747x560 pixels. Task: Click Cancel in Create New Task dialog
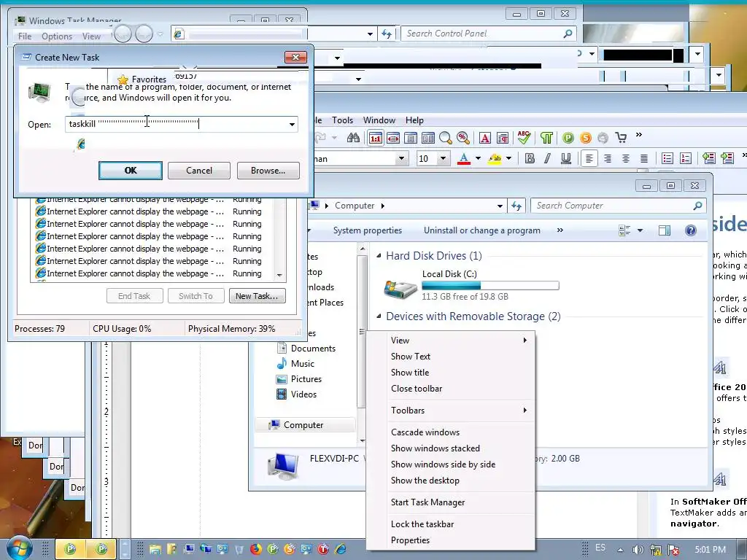(198, 171)
